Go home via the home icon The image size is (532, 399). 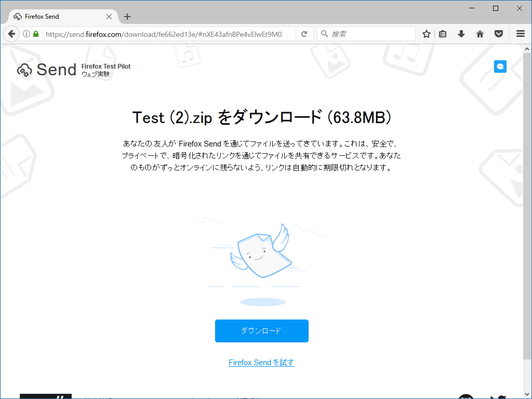pos(480,33)
